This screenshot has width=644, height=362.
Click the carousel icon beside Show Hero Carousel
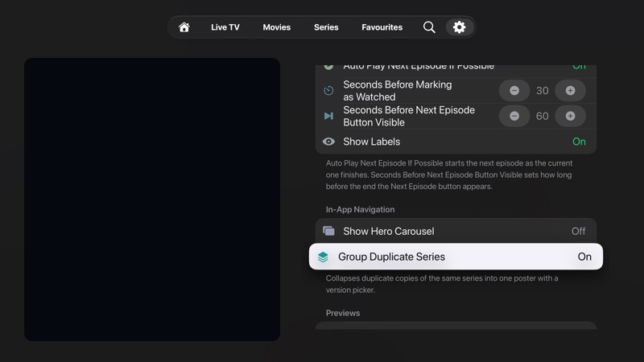click(328, 231)
